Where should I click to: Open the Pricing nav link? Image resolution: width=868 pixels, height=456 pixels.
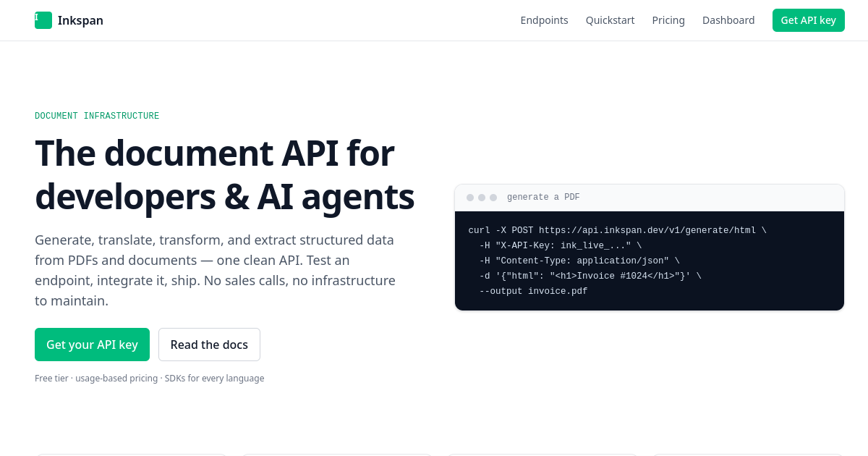pos(668,20)
